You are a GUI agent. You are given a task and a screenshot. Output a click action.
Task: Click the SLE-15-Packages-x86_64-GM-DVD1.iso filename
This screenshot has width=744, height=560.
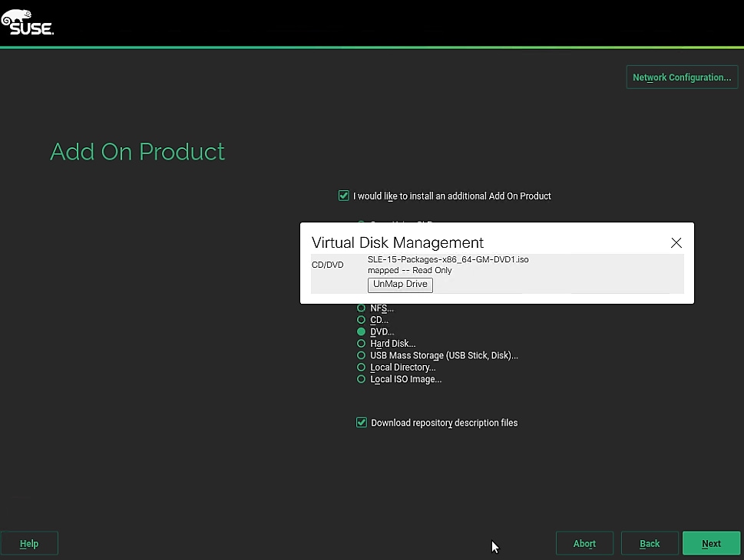pos(448,259)
